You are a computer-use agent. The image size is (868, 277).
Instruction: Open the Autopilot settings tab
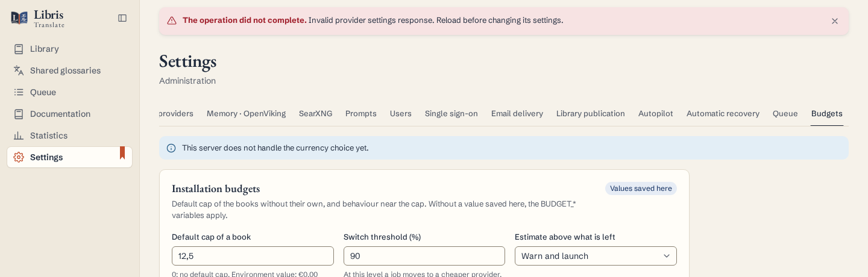[656, 113]
